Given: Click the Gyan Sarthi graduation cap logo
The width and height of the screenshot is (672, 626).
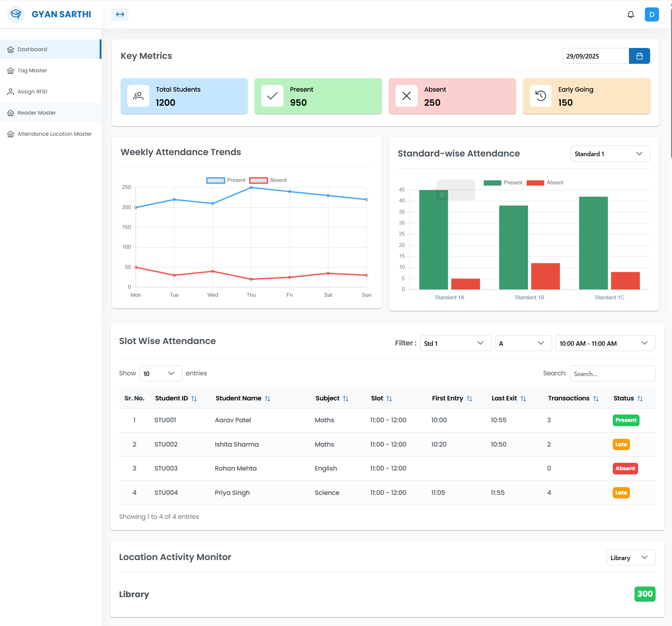Looking at the screenshot, I should (16, 14).
